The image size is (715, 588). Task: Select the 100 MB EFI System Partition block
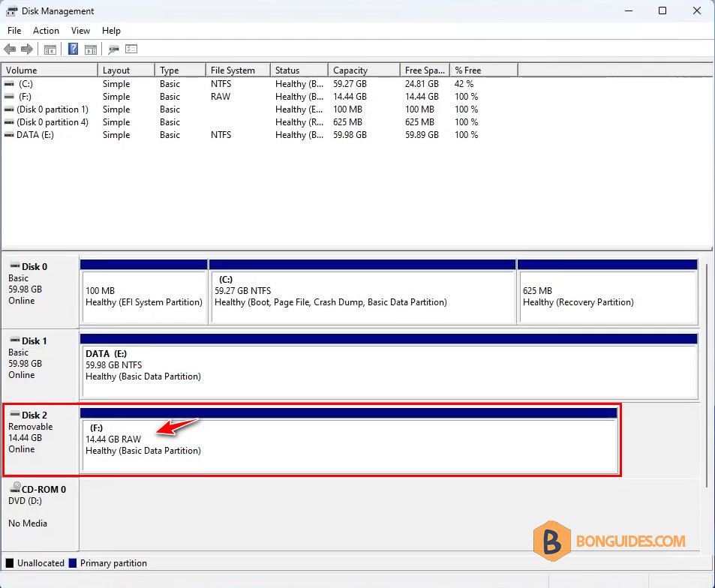pyautogui.click(x=144, y=292)
